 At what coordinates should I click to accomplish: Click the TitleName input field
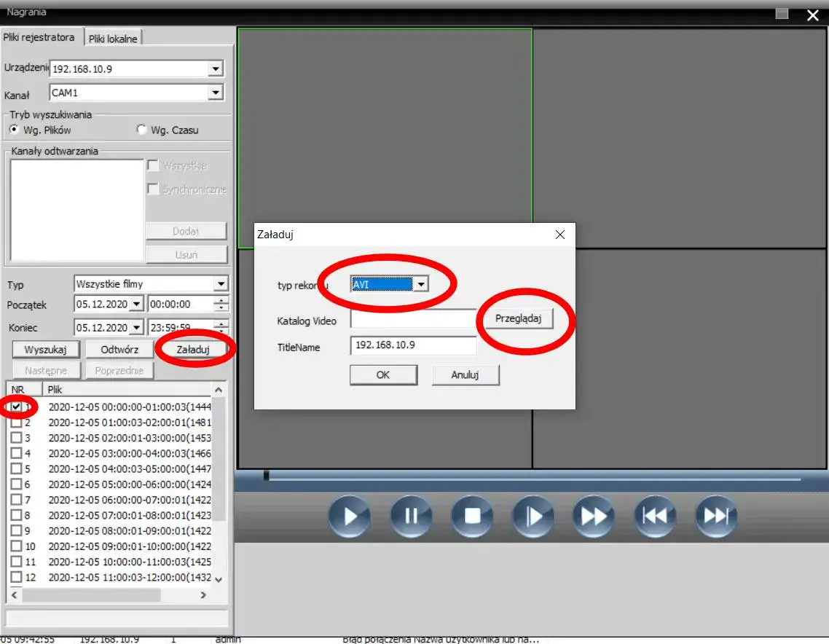413,345
